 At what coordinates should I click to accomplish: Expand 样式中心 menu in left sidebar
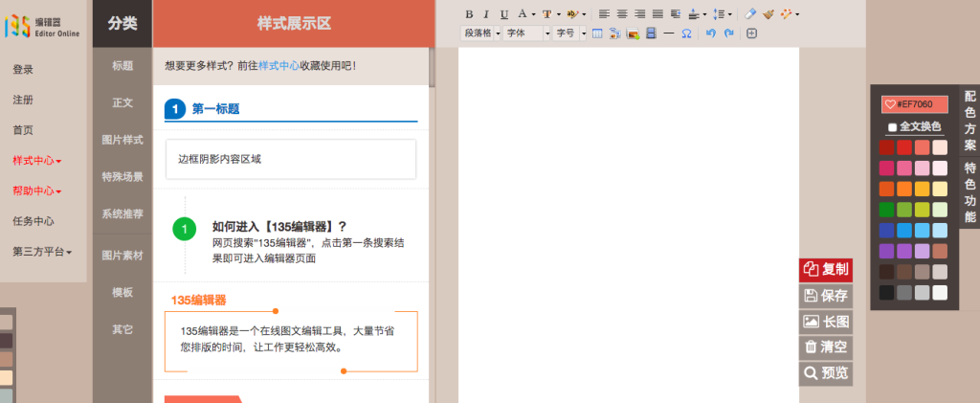36,161
